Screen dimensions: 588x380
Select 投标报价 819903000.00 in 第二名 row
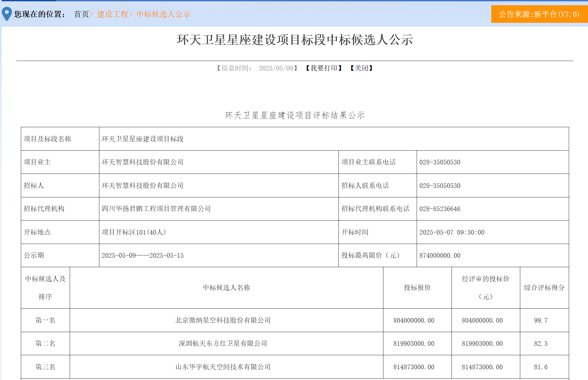pyautogui.click(x=414, y=343)
